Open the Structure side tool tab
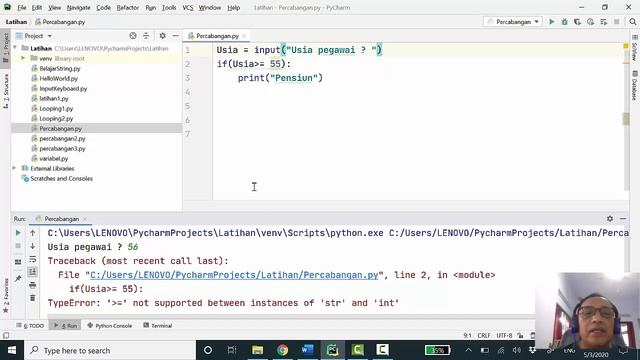 pos(6,91)
